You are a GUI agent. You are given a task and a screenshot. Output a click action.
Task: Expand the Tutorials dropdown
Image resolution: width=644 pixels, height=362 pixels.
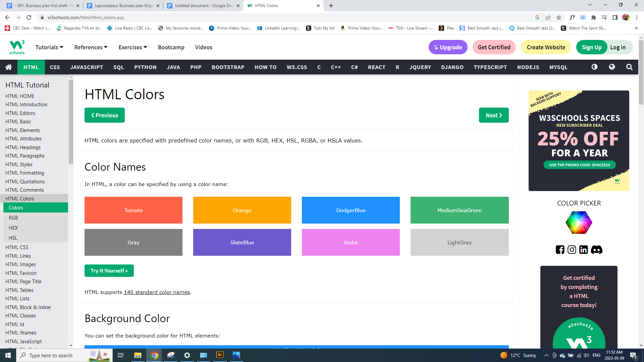point(49,47)
